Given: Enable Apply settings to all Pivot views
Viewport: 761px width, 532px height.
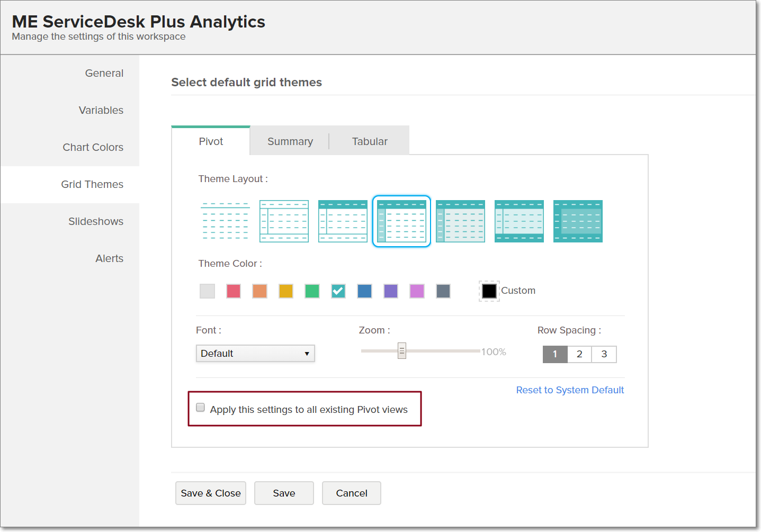Looking at the screenshot, I should tap(201, 408).
